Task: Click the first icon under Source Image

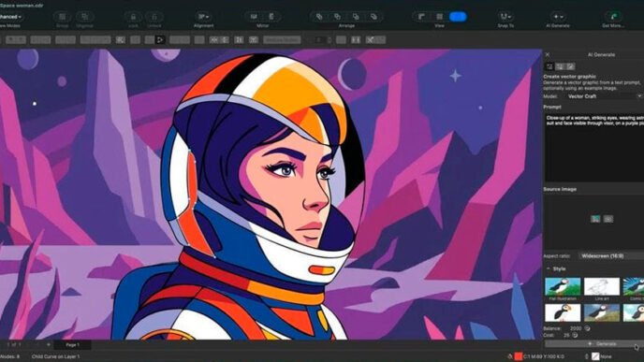Action: click(595, 219)
